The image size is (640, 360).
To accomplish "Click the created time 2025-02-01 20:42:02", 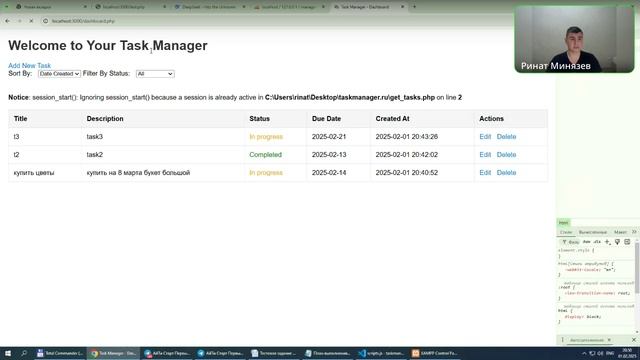I will [x=407, y=155].
